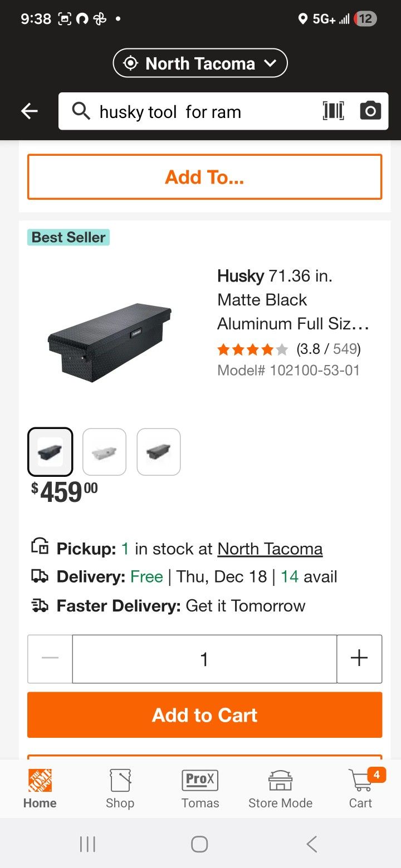The height and width of the screenshot is (868, 401).
Task: Add the Husky toolbox to cart
Action: pyautogui.click(x=204, y=715)
